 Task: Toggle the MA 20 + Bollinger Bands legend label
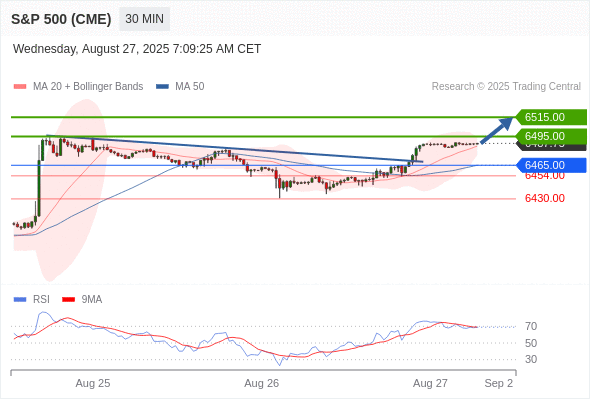[88, 87]
